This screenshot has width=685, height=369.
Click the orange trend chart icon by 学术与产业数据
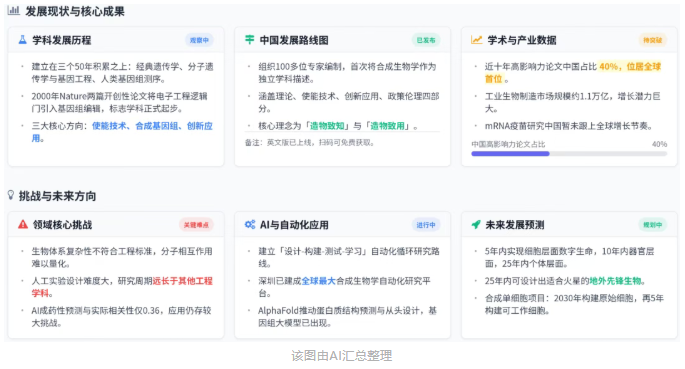click(x=476, y=40)
